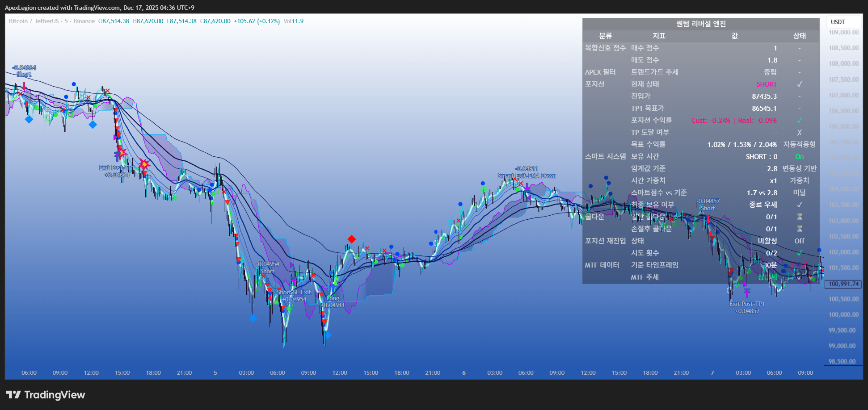Click purple arrow above Exit Post-TP1 +0.04857
Image resolution: width=868 pixels, height=410 pixels.
747,293
